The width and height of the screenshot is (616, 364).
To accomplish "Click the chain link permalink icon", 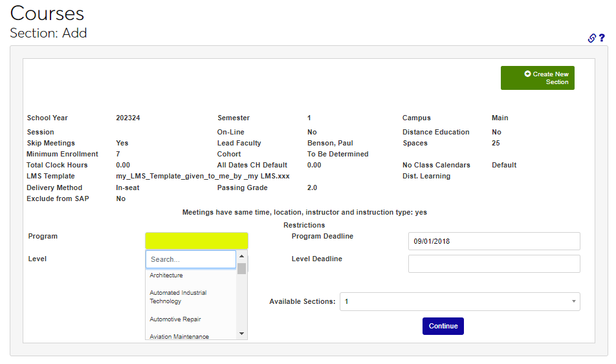I will [591, 38].
